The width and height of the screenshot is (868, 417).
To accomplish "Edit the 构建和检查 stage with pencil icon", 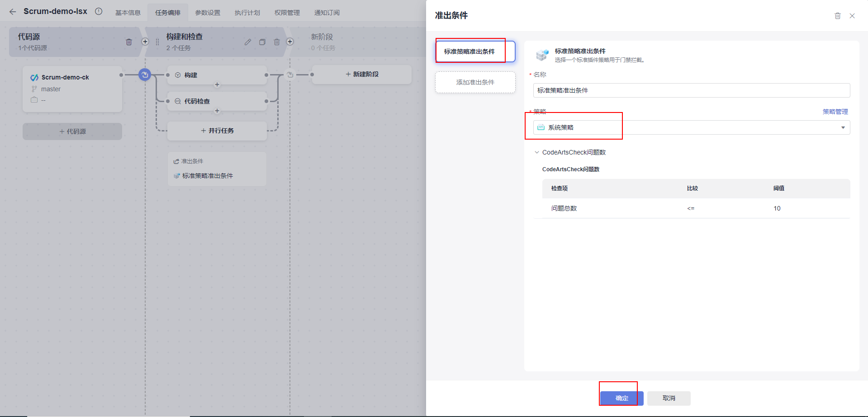I will pos(247,42).
